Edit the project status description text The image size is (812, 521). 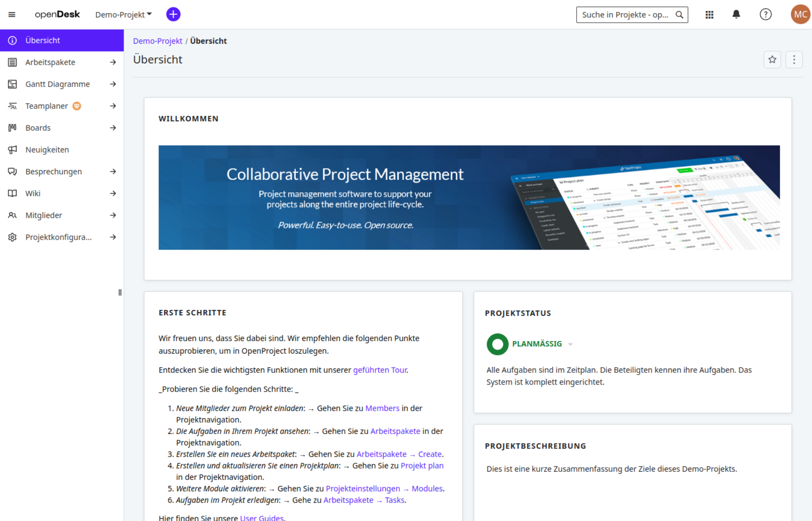[x=619, y=376]
